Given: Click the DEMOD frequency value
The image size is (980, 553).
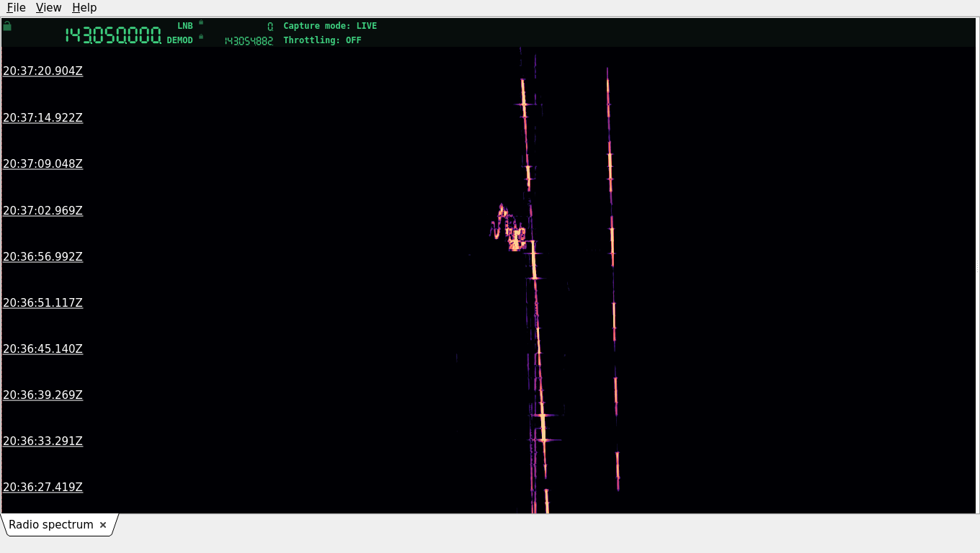Looking at the screenshot, I should pos(249,41).
